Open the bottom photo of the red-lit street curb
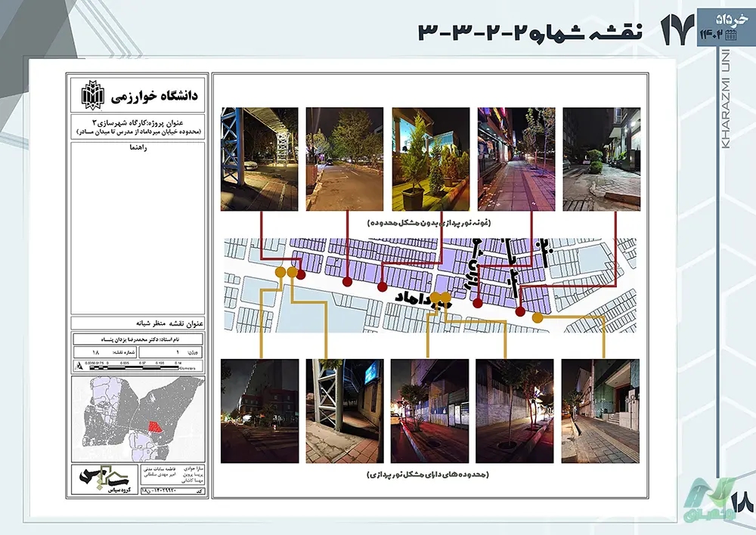Image resolution: width=756 pixels, height=535 pixels. point(429,411)
